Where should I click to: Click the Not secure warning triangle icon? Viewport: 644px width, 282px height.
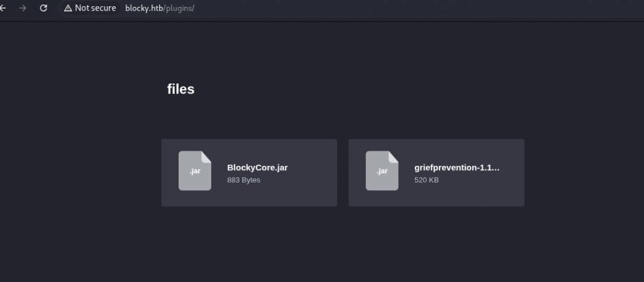[68, 8]
